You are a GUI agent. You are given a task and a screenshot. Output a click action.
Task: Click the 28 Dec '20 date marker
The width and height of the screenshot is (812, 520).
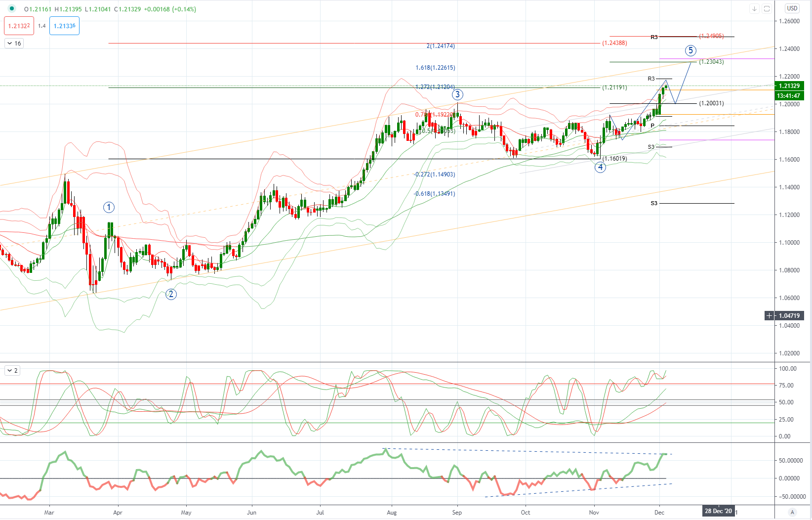click(719, 511)
